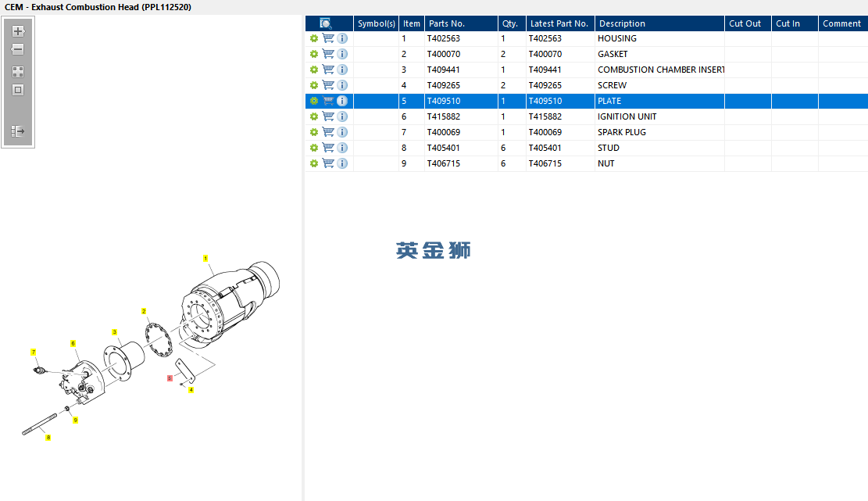Click callout label 1 on the diagram
Image resolution: width=868 pixels, height=501 pixels.
[205, 259]
